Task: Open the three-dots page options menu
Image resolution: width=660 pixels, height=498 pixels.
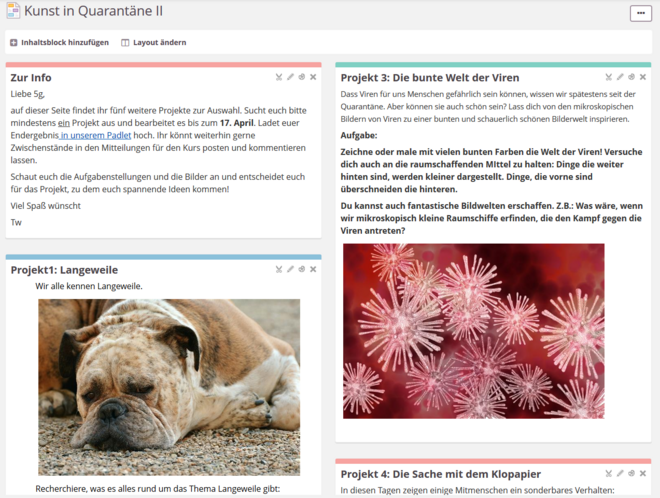Action: [x=640, y=13]
